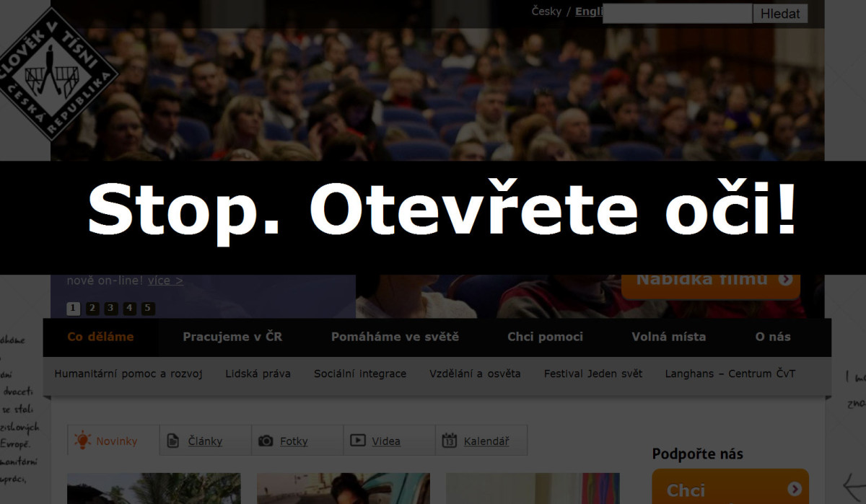Go to slide 1 in carousel
866x504 pixels.
pyautogui.click(x=74, y=309)
